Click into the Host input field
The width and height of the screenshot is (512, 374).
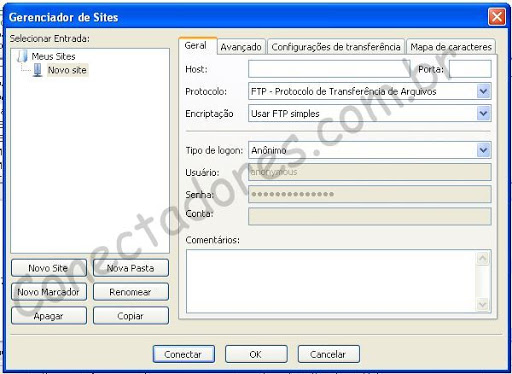coord(329,69)
